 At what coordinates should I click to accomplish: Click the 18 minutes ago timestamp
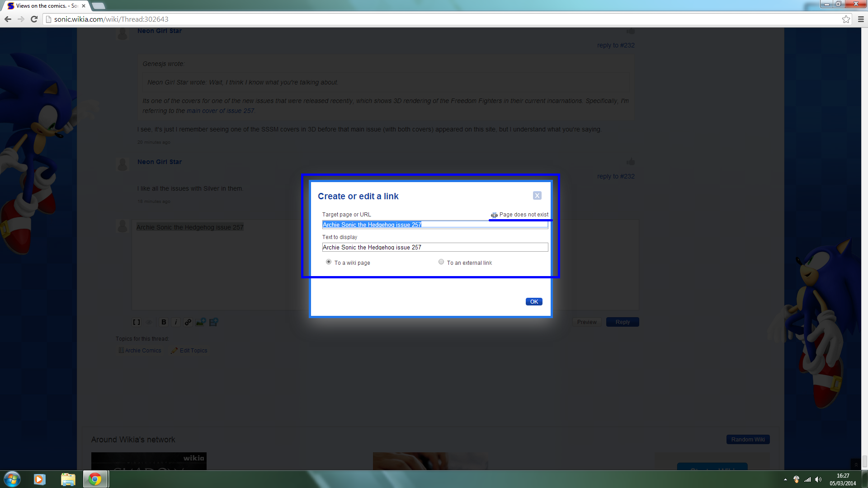pyautogui.click(x=154, y=202)
